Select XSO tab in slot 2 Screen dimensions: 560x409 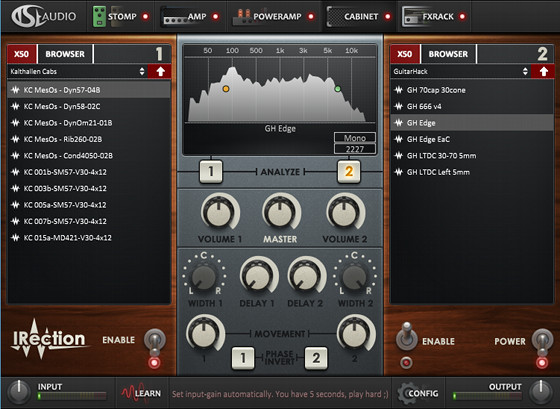click(405, 54)
